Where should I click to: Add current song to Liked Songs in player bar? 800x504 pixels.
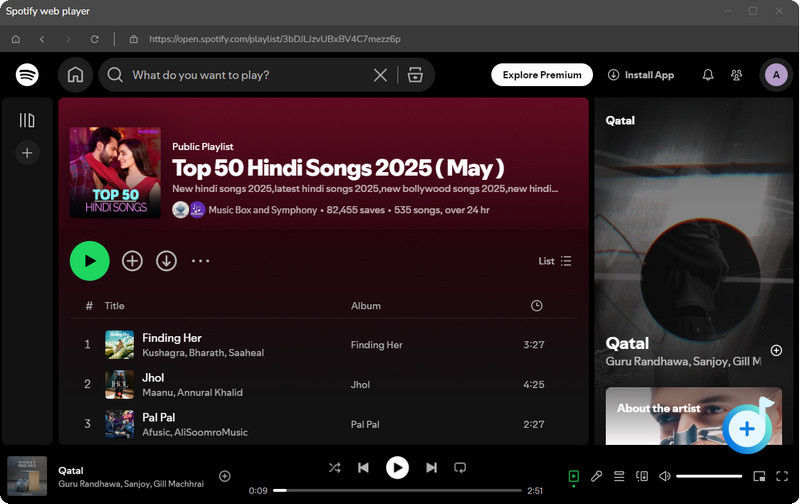(x=224, y=476)
